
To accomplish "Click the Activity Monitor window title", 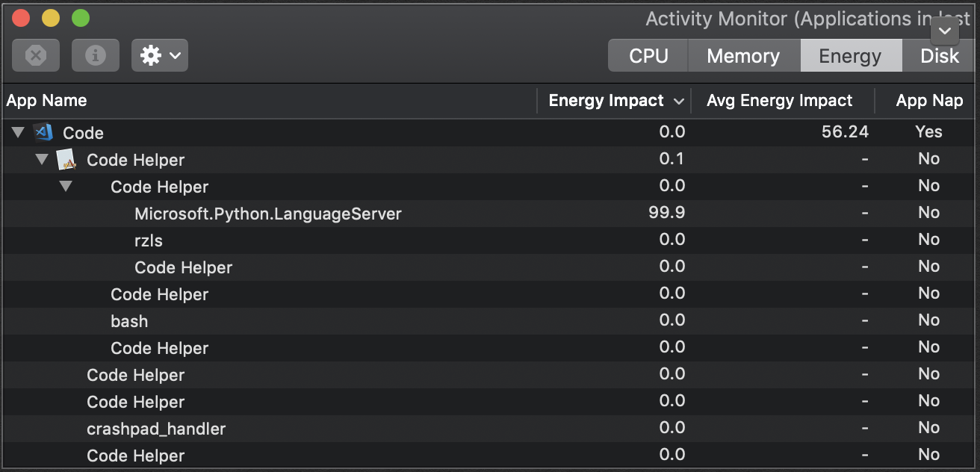I will 807,19.
